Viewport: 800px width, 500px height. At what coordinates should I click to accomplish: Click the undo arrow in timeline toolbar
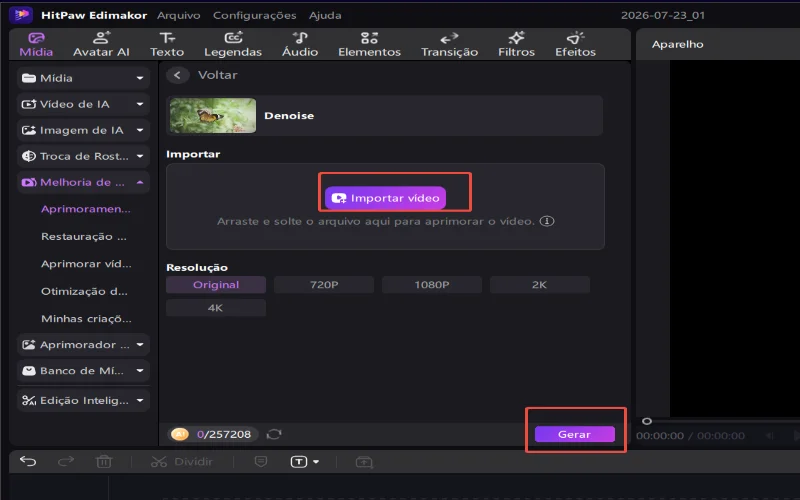coord(28,462)
